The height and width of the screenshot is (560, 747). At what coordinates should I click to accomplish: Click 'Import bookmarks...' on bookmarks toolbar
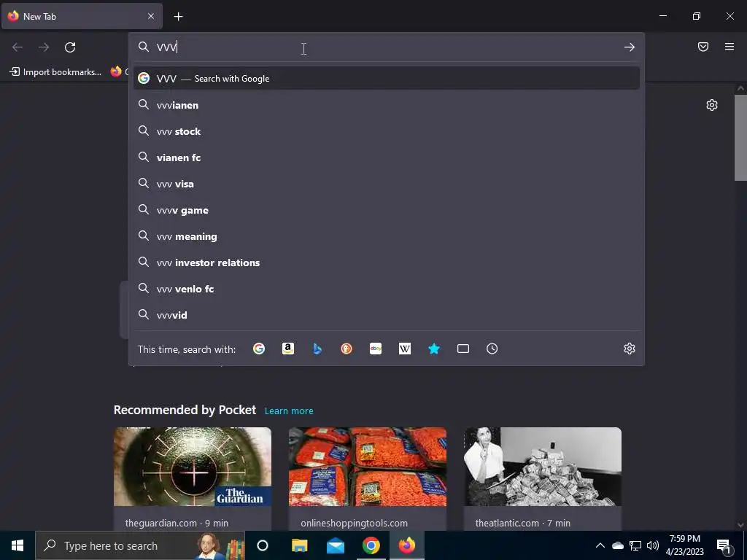pos(55,72)
